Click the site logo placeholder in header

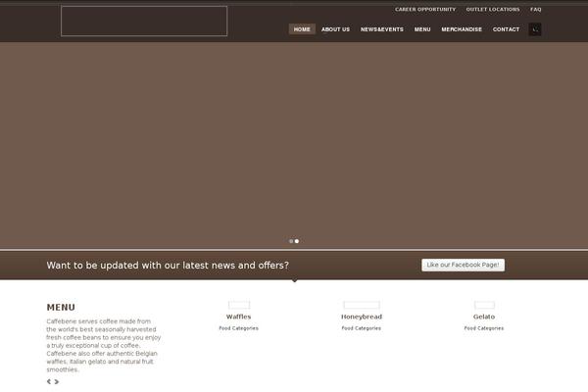pyautogui.click(x=144, y=21)
